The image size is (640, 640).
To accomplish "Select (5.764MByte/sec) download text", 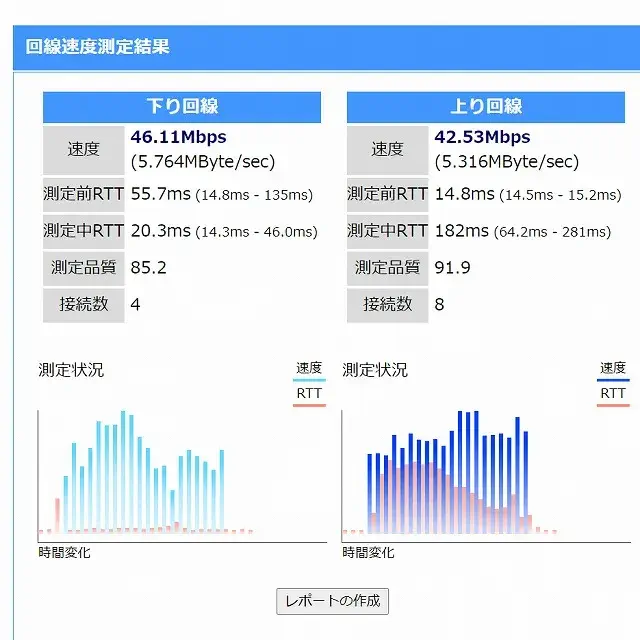I will coord(203,162).
